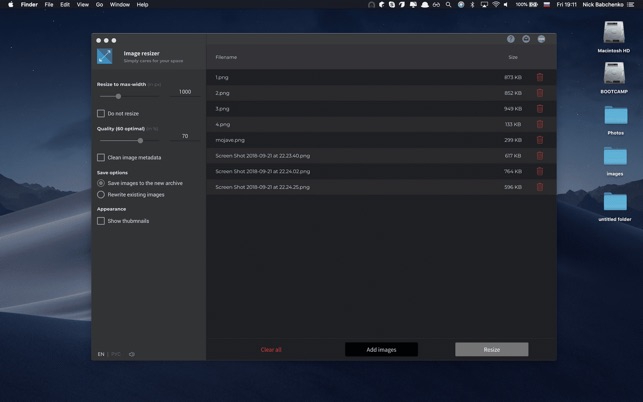Select Screen Shot 2018-09-21 at 22.24.25.png
This screenshot has height=402, width=643.
pyautogui.click(x=263, y=187)
